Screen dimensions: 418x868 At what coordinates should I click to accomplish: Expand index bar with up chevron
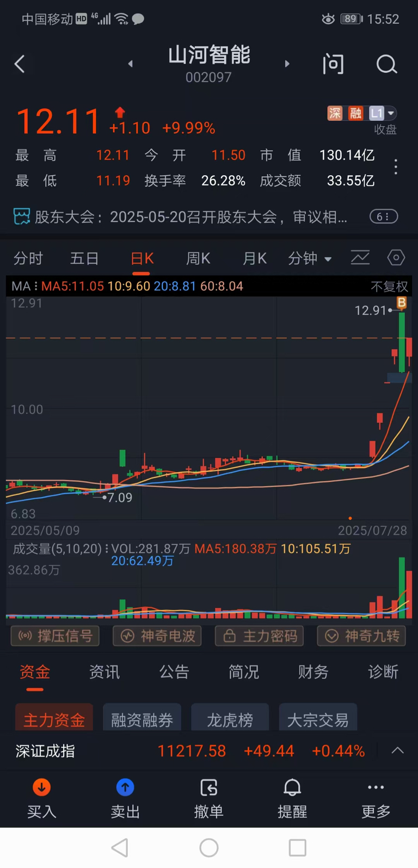pos(398,751)
